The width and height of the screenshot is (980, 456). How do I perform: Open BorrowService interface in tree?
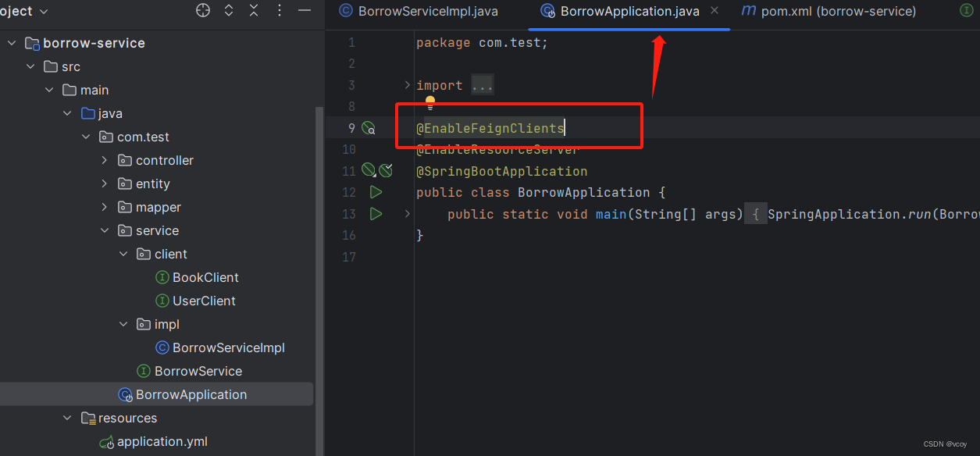(198, 371)
